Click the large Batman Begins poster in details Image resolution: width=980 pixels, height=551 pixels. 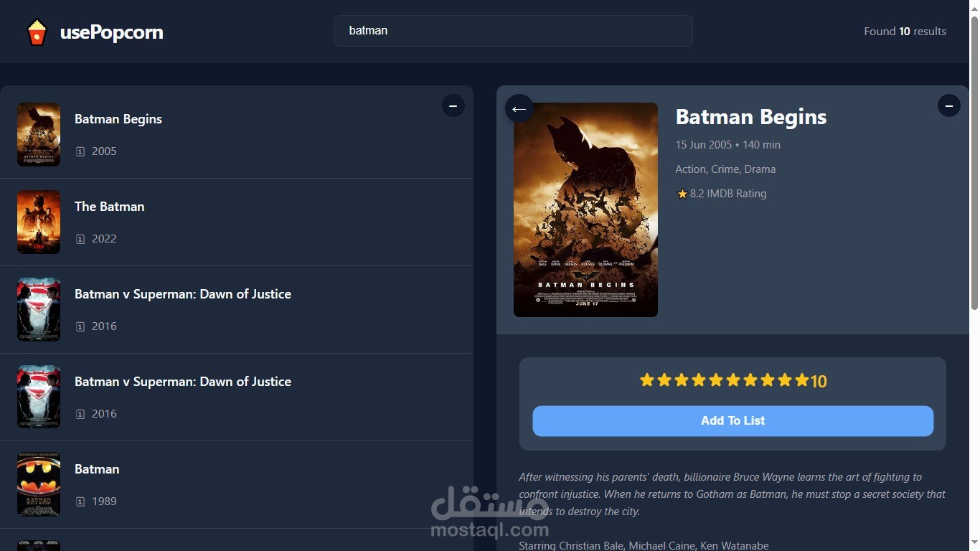tap(585, 209)
